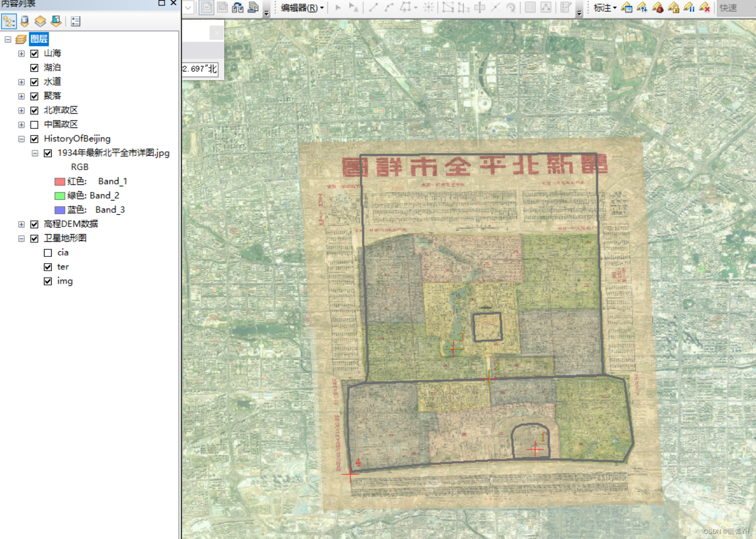Switch to List By Visibility view
The height and width of the screenshot is (539, 756).
(40, 21)
